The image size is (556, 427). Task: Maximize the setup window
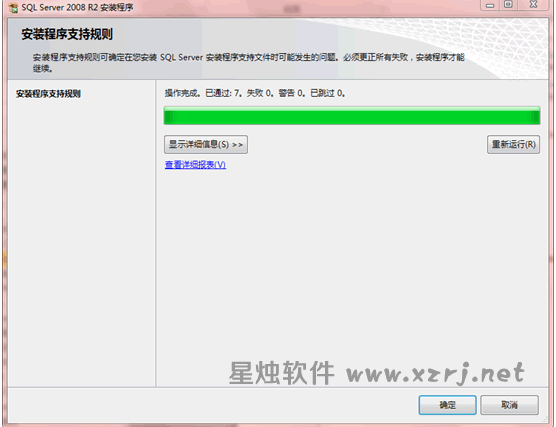coord(508,5)
